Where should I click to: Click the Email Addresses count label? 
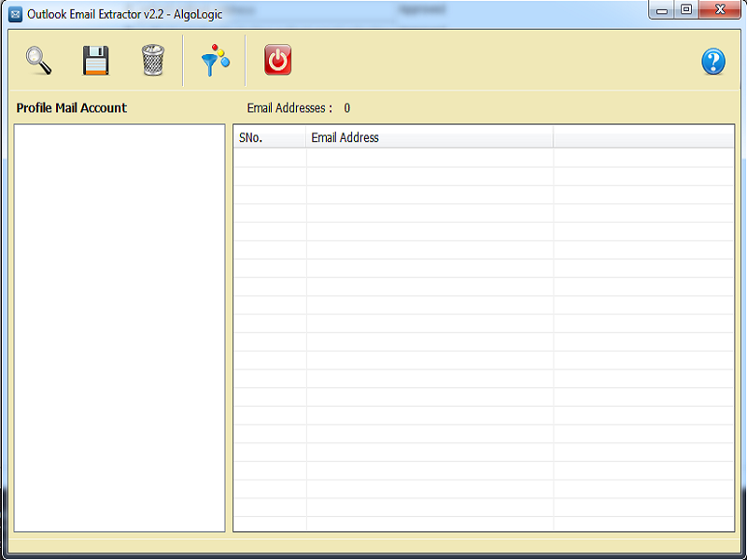click(x=299, y=108)
